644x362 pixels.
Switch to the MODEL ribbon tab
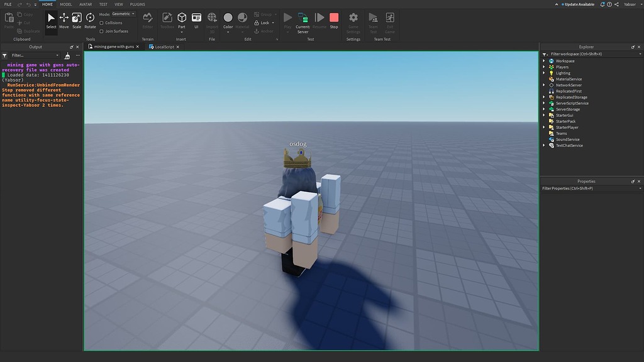coord(65,4)
